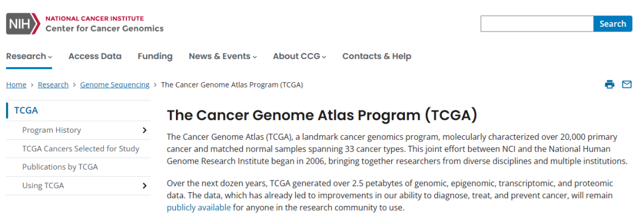Open the publicly available link

(199, 208)
